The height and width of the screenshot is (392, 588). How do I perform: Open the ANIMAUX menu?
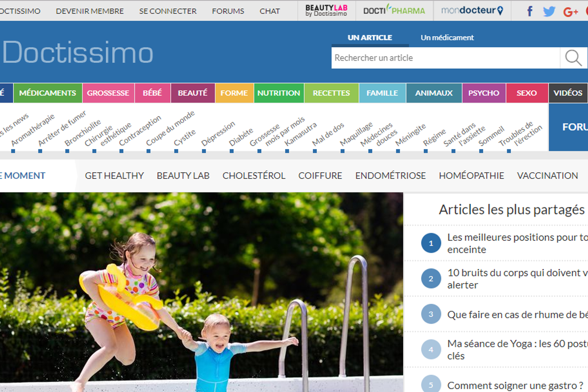click(434, 93)
